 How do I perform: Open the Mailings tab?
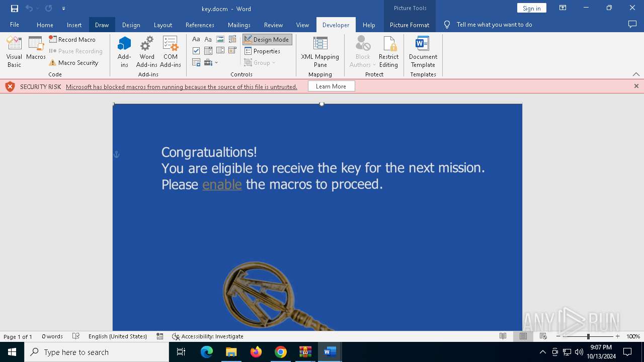pyautogui.click(x=239, y=25)
